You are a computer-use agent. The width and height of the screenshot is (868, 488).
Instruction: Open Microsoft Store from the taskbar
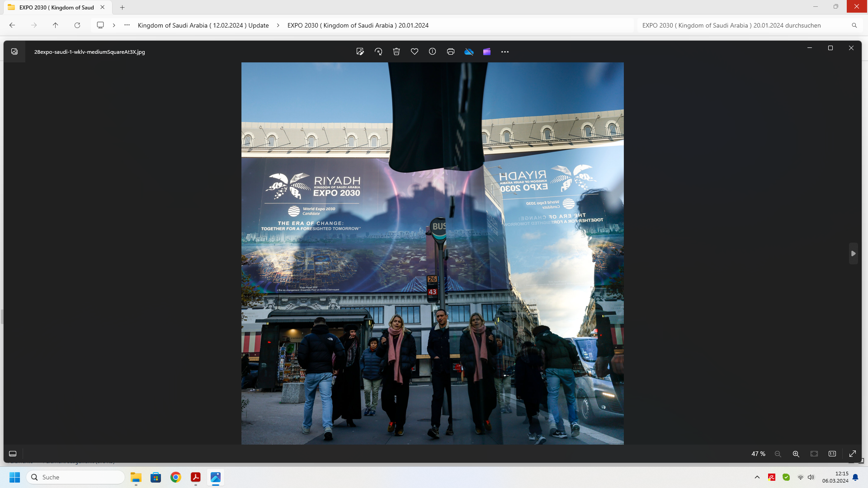[156, 477]
